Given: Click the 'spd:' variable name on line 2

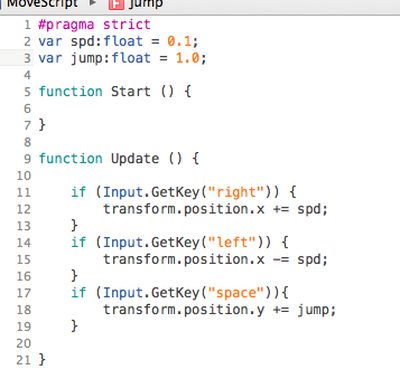Looking at the screenshot, I should (86, 42).
